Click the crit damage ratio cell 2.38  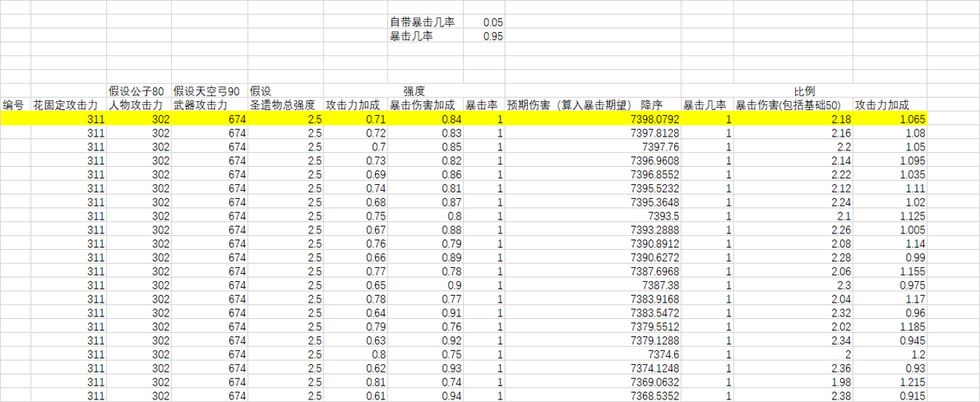(x=793, y=395)
